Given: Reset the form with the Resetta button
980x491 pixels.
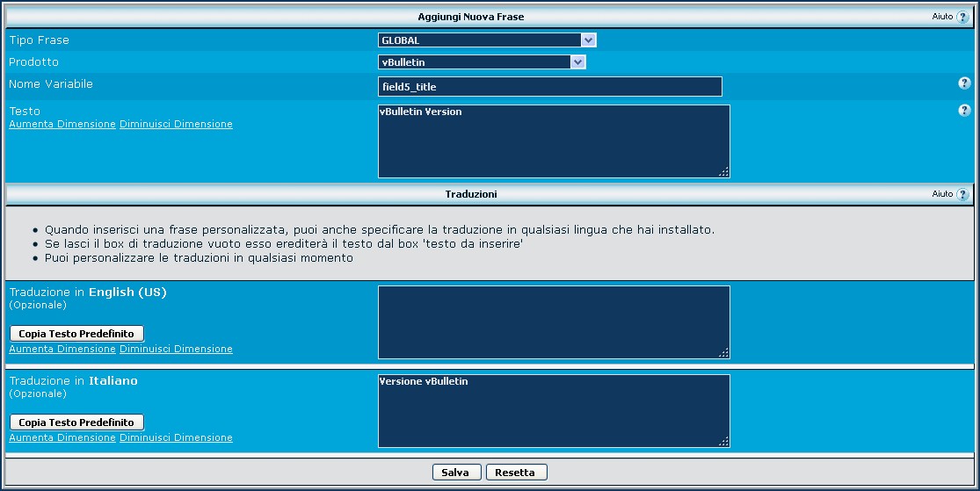Looking at the screenshot, I should click(516, 473).
